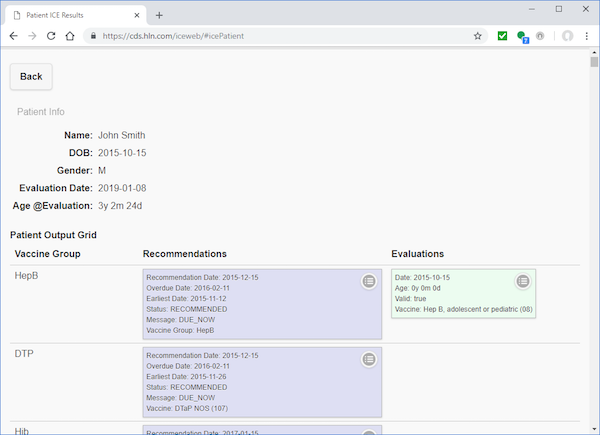Bookmark this page with the star
The height and width of the screenshot is (435, 600).
(x=478, y=36)
